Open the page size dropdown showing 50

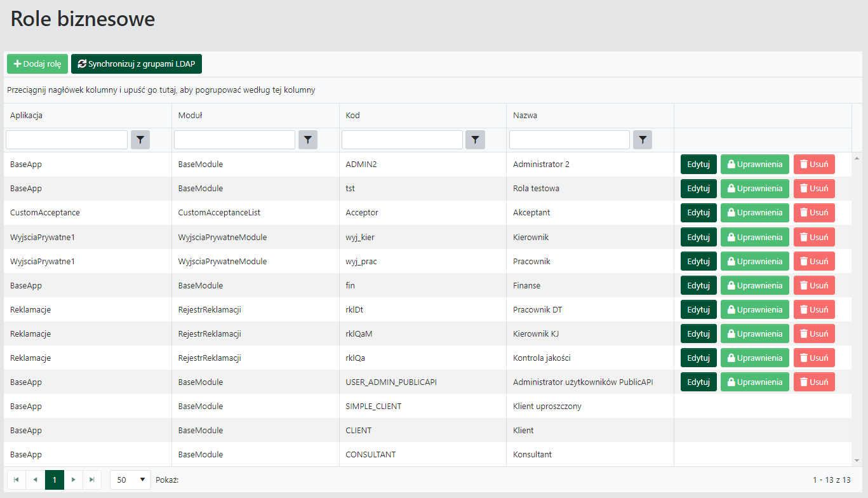pos(130,480)
